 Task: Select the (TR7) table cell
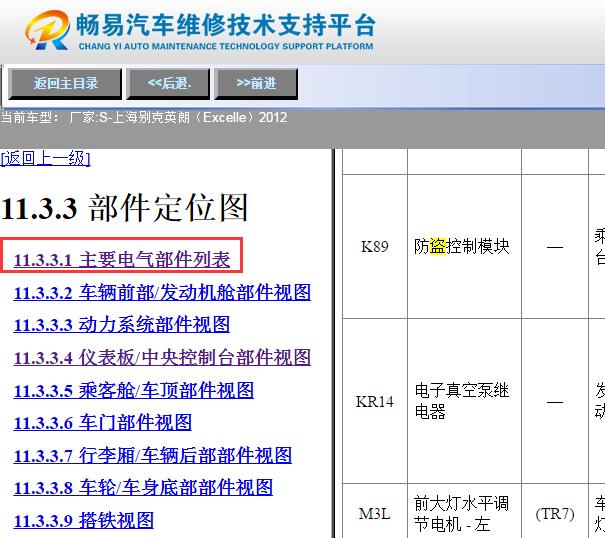pyautogui.click(x=555, y=513)
